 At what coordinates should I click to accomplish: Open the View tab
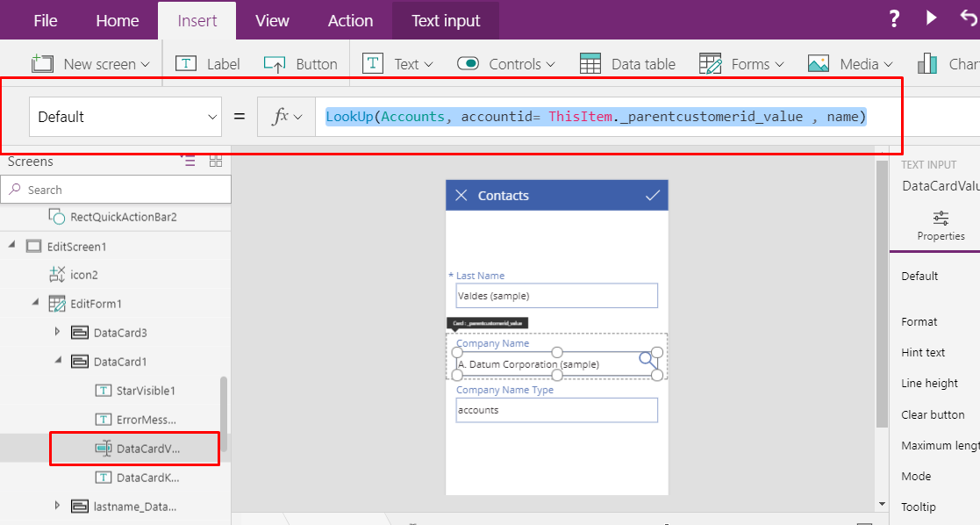point(273,21)
